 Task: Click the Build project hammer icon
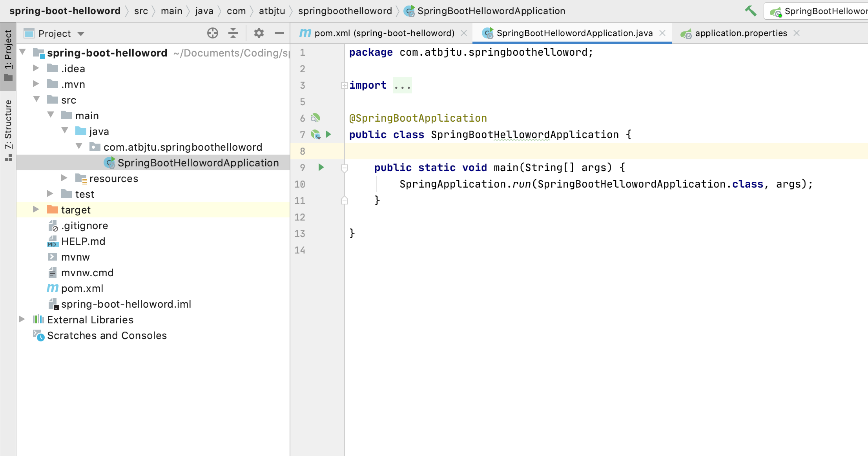[x=750, y=11]
